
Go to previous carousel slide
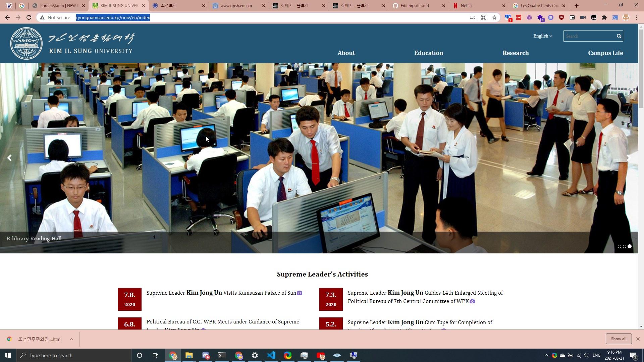pyautogui.click(x=9, y=158)
